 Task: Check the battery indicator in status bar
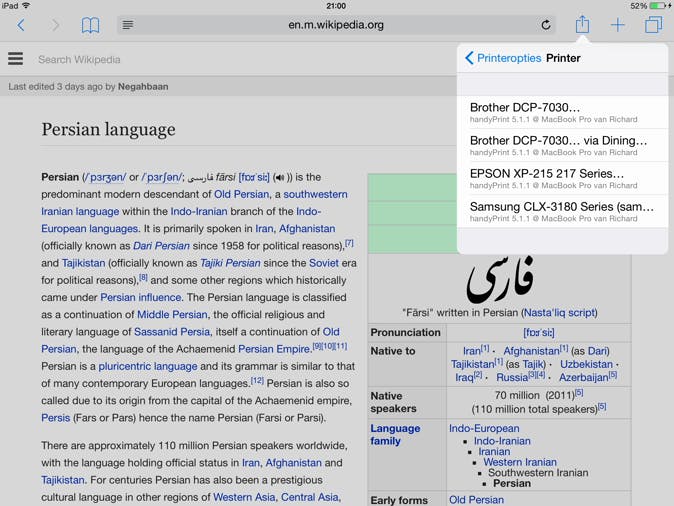pos(658,6)
